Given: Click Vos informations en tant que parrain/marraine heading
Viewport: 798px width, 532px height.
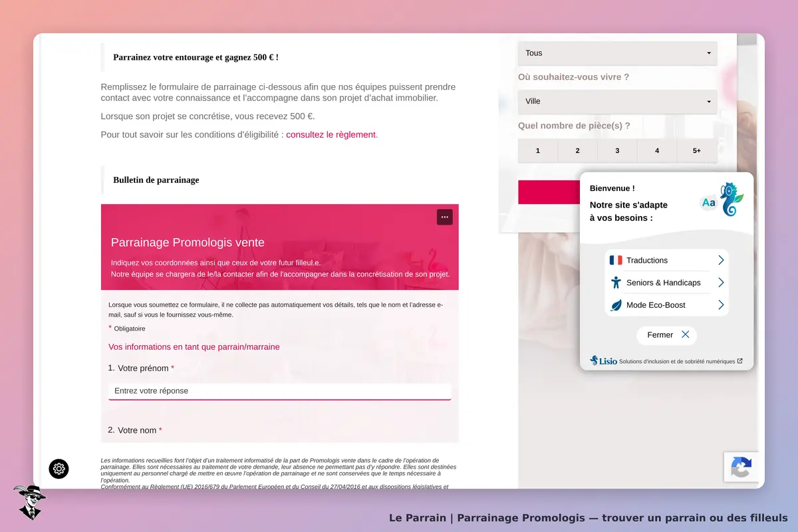Looking at the screenshot, I should tap(194, 346).
